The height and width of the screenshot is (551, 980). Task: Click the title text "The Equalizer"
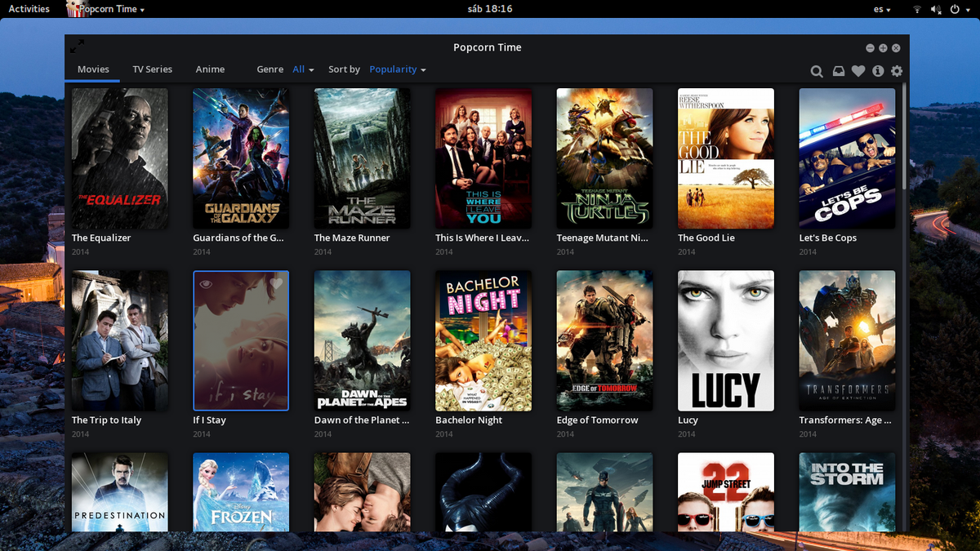[101, 238]
